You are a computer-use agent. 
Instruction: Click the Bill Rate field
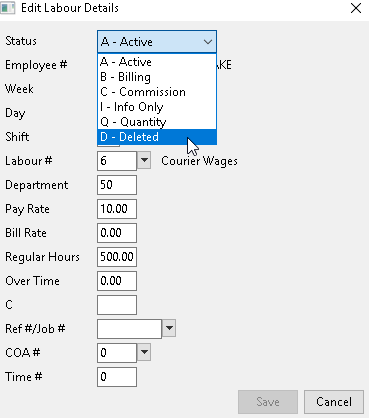pos(117,233)
